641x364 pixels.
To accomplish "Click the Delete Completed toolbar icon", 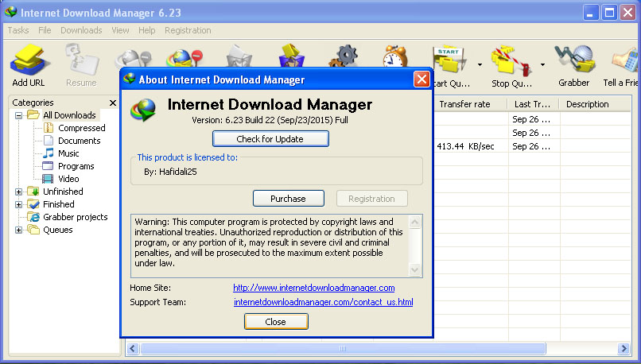I will 292,56.
